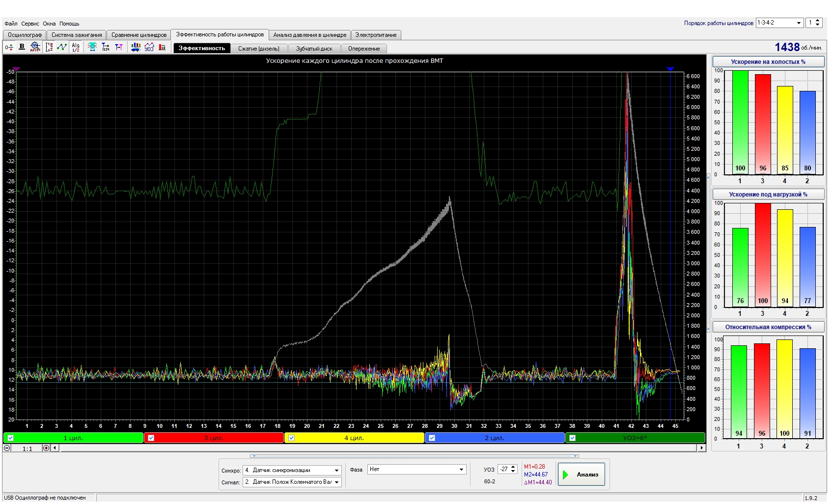Select the Зубчатый диск sub-tab
833x504 pixels.
click(x=314, y=48)
